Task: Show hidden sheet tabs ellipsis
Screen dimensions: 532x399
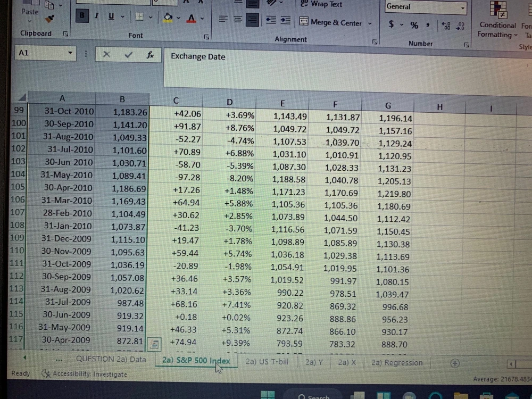Action: click(x=59, y=359)
